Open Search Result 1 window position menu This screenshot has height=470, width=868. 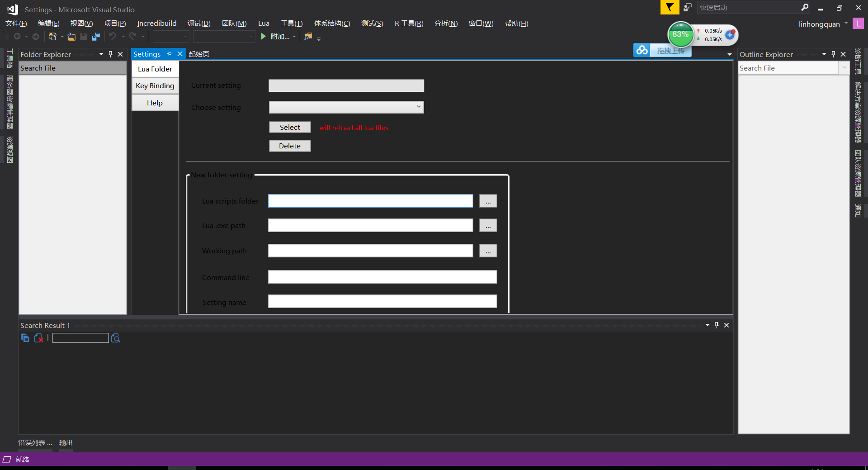click(708, 325)
